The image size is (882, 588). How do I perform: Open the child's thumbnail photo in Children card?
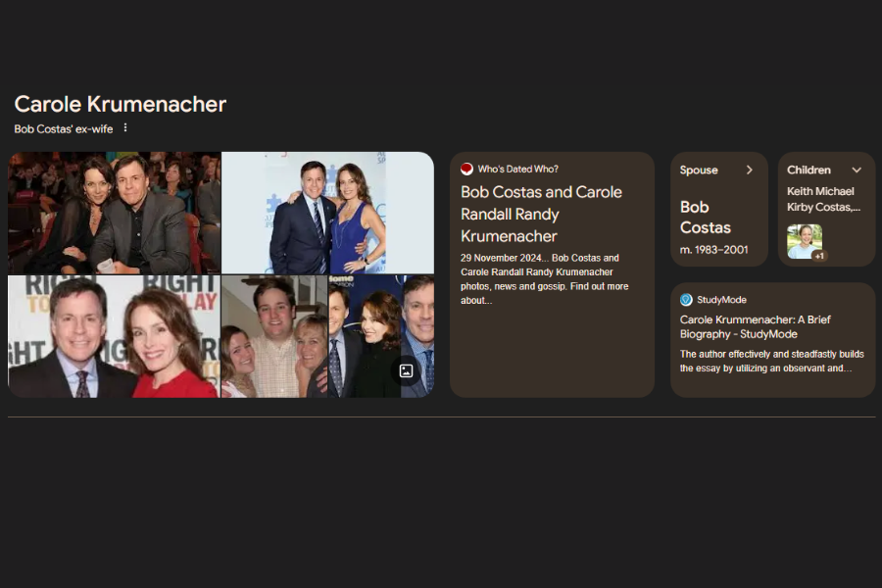(805, 241)
